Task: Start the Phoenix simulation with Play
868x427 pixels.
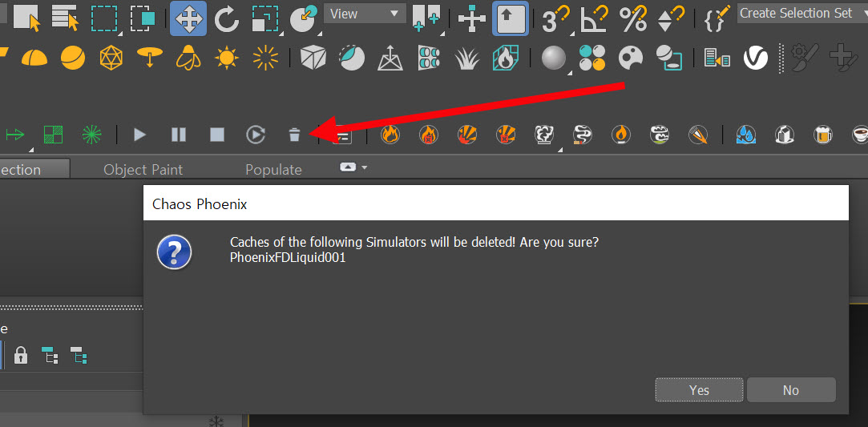Action: (139, 135)
